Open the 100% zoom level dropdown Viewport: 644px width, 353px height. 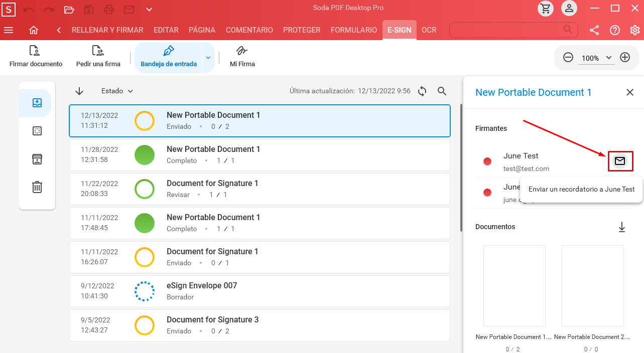597,58
